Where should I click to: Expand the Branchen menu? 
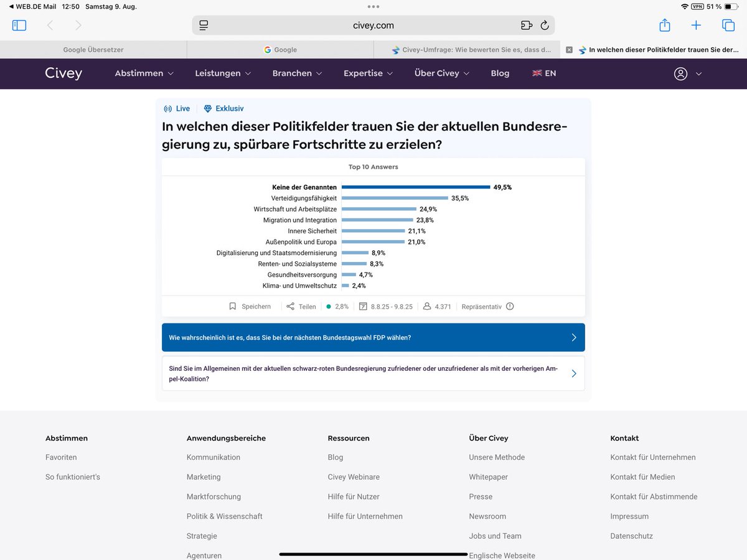point(298,73)
